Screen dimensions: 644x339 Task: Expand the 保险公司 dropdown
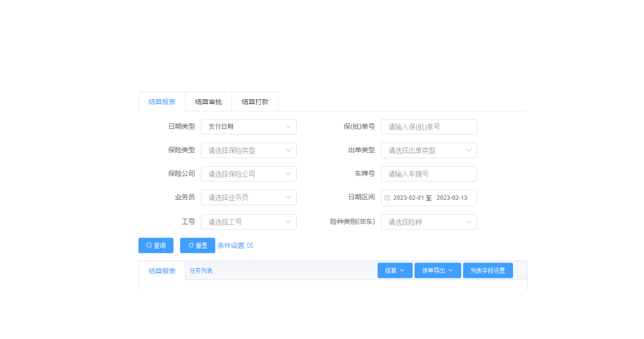pyautogui.click(x=248, y=174)
